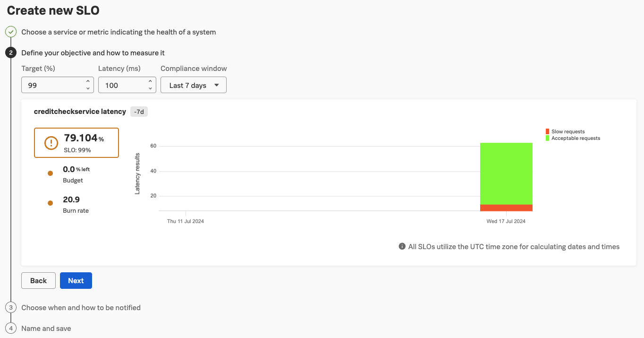Click the info icon before UTC note
The height and width of the screenshot is (338, 644).
click(x=402, y=246)
